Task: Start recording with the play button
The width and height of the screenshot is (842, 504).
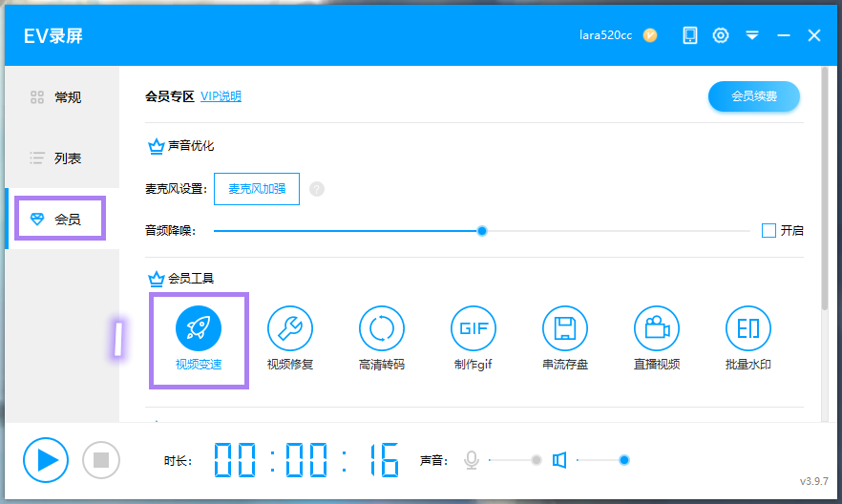Action: point(46,460)
